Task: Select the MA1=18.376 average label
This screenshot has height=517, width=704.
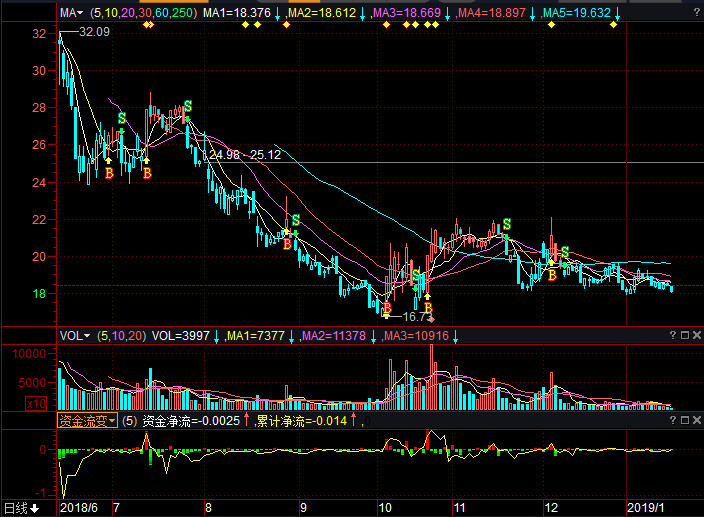Action: click(237, 14)
